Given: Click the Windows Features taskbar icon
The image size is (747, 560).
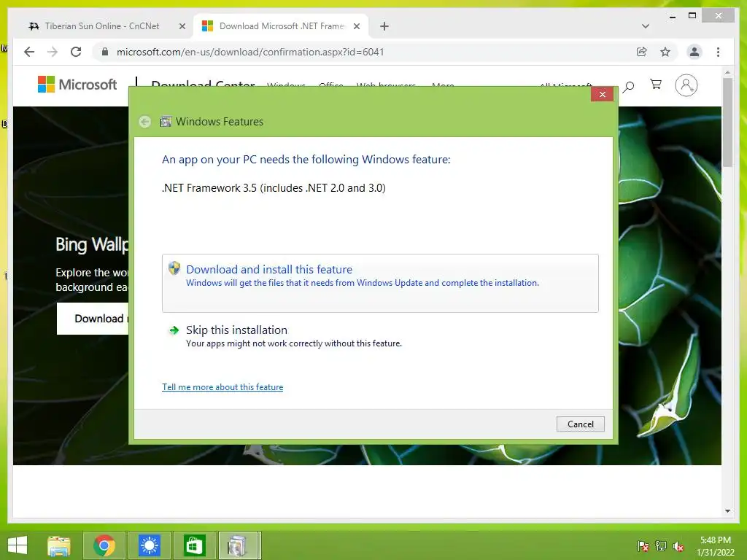Looking at the screenshot, I should [239, 545].
